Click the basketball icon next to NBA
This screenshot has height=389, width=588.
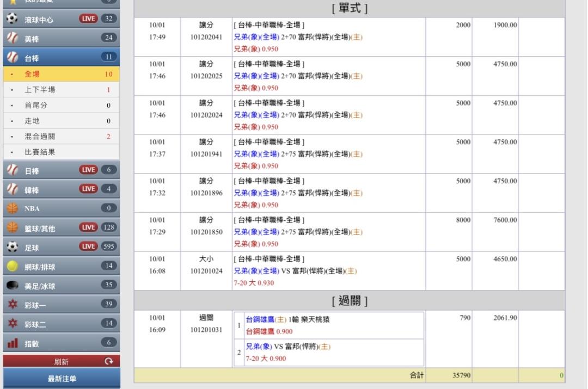11,208
